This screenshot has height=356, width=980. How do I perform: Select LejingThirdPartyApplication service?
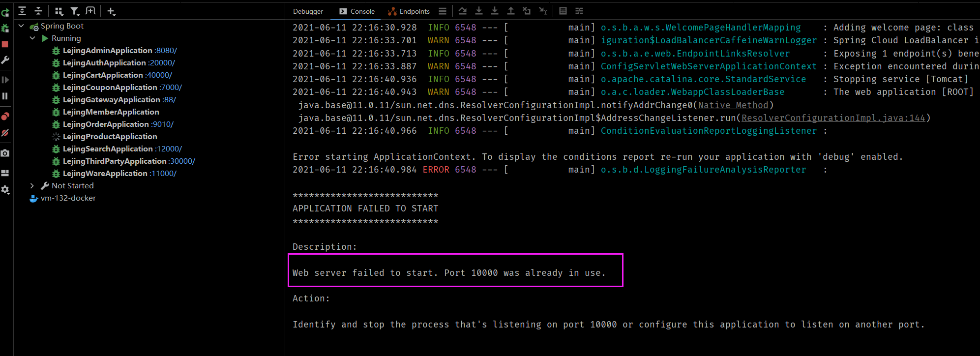point(115,161)
